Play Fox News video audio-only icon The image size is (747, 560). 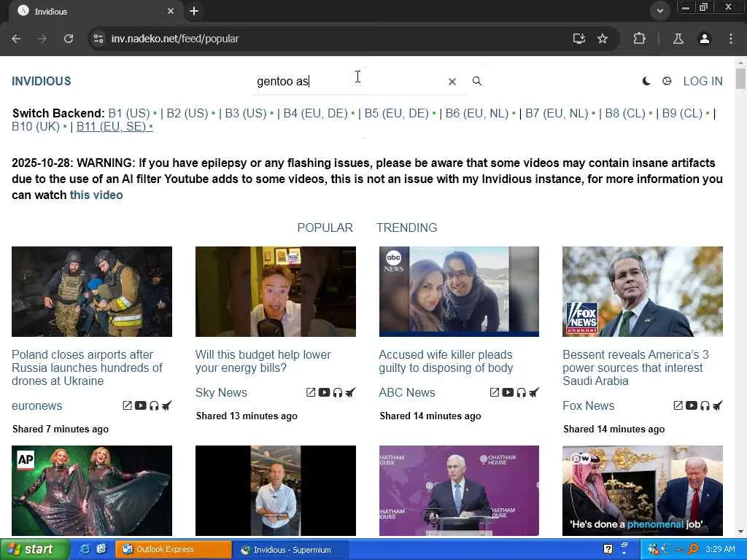[705, 405]
